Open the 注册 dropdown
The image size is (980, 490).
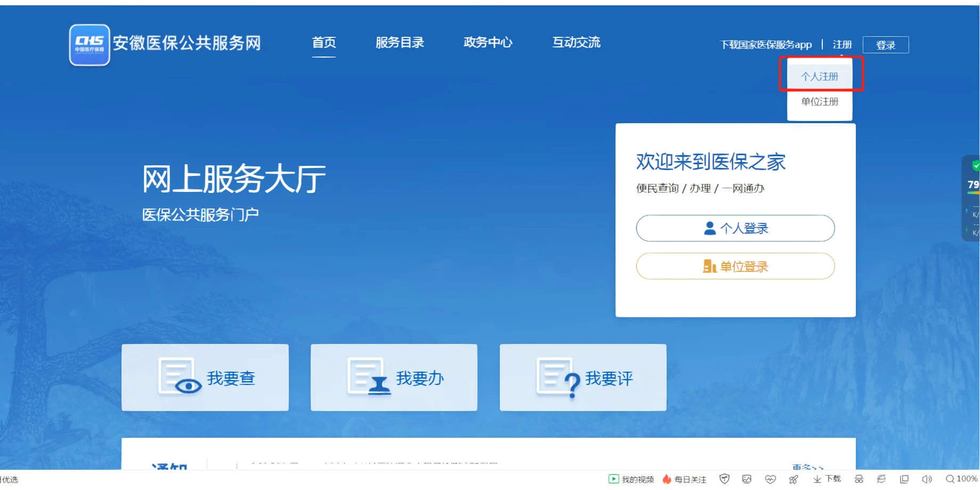tap(842, 45)
